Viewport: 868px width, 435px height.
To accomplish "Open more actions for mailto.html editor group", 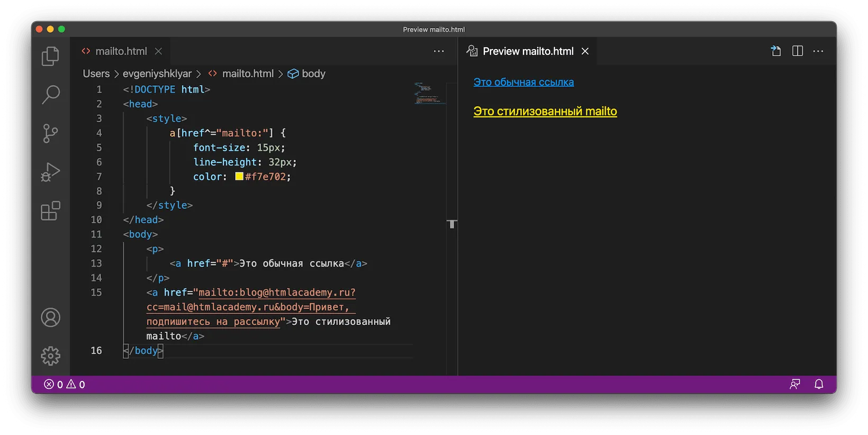I will coord(439,51).
